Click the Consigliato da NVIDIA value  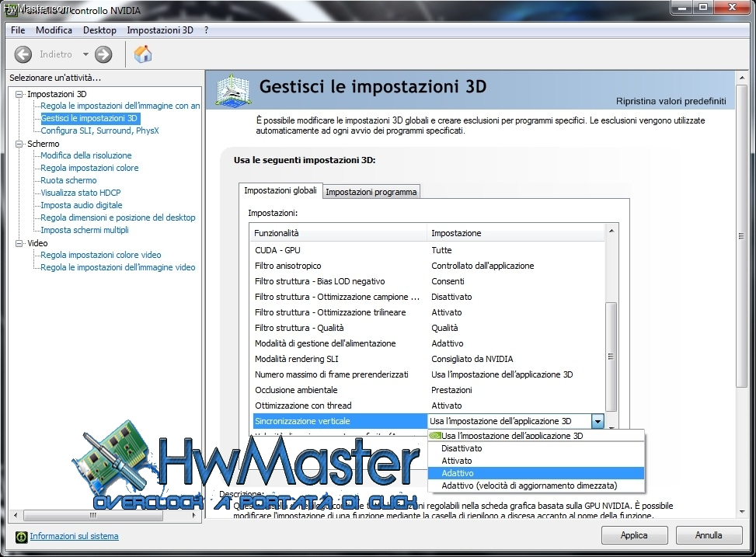[x=472, y=359]
